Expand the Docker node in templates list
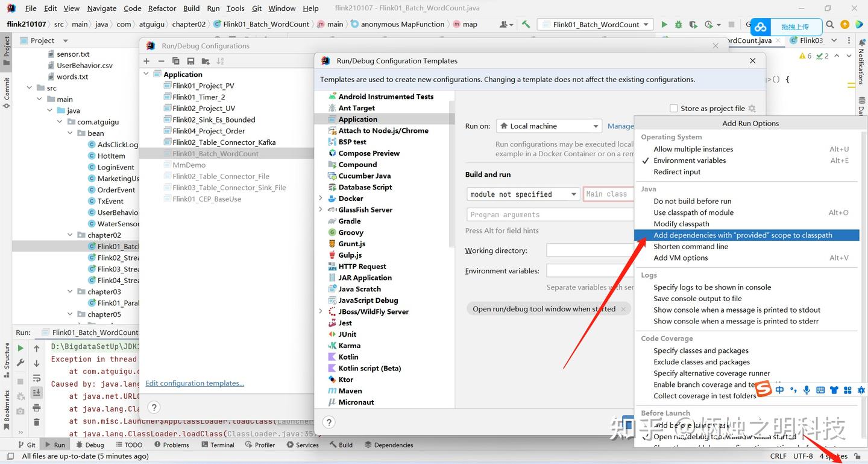Viewport: 868px width, 464px height. 320,198
